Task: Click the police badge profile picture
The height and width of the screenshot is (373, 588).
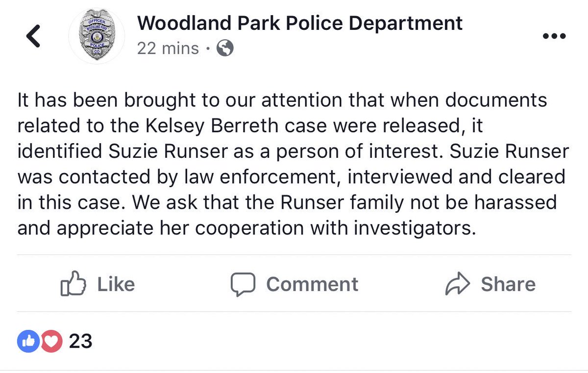Action: 97,37
